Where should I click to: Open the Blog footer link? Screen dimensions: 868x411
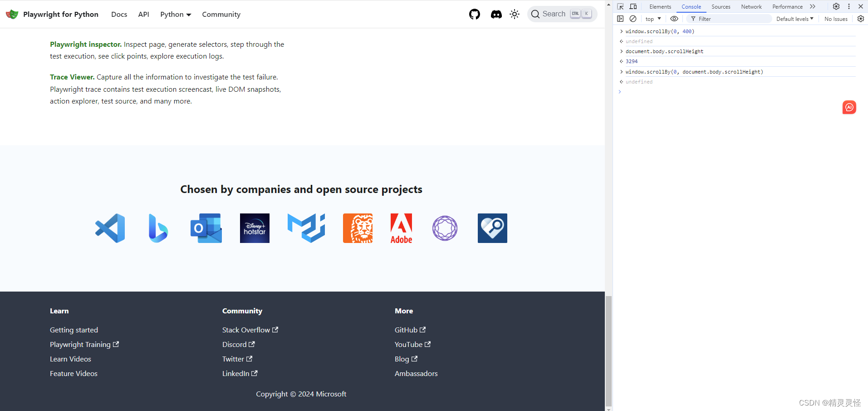406,359
